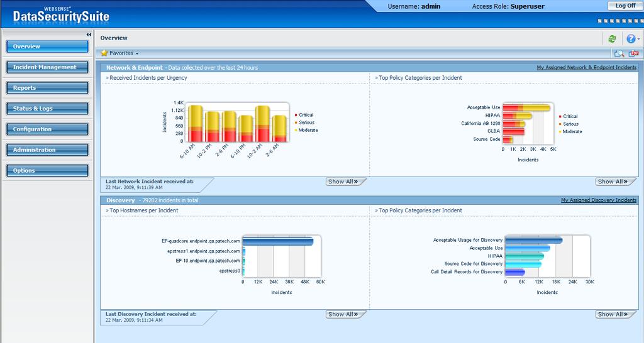Viewport: 644px width, 343px height.
Task: Show All under Discovery Top Policy Categories
Action: click(x=615, y=314)
